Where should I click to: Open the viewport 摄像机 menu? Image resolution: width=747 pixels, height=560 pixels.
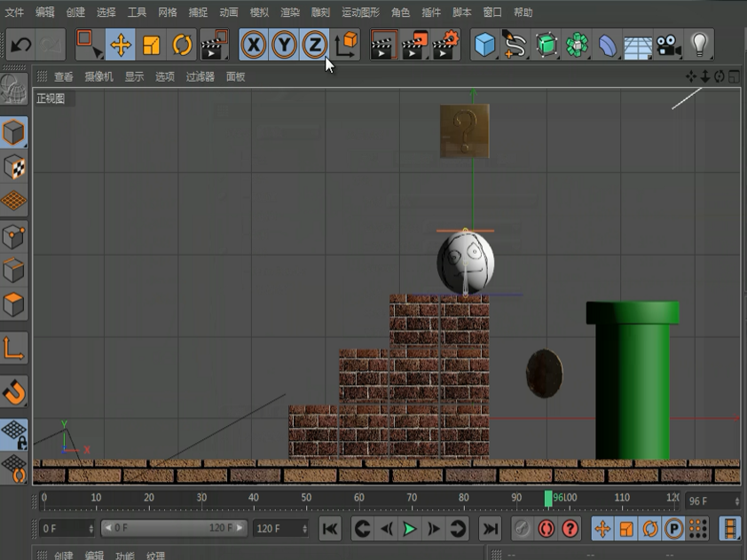coord(99,76)
